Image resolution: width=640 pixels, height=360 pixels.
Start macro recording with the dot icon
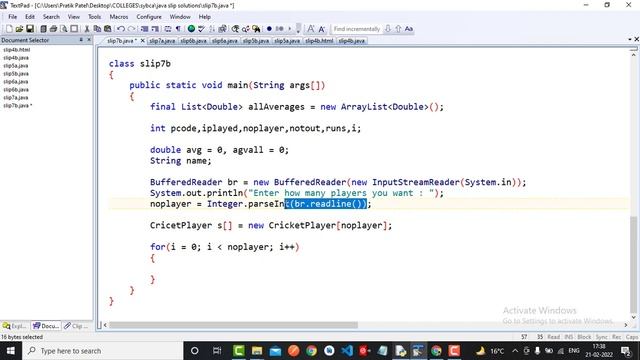click(269, 29)
